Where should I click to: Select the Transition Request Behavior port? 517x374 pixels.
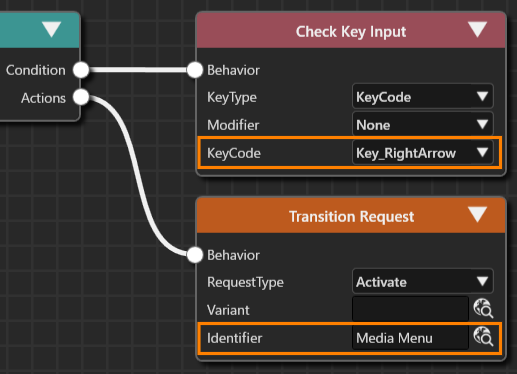pos(195,255)
